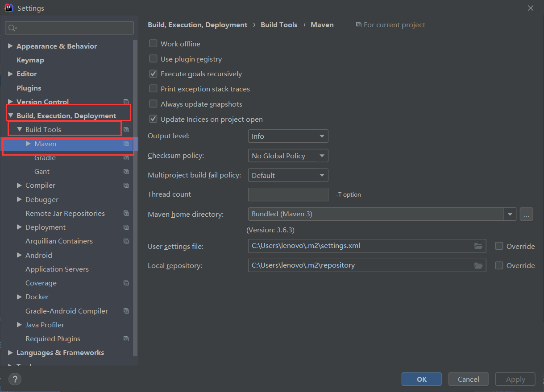Viewport: 544px width, 392px height.
Task: Expand the Debugger arrow
Action: (x=19, y=199)
